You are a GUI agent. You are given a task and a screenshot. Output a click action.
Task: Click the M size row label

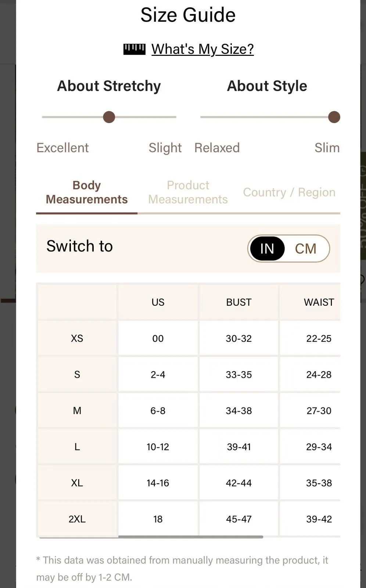coord(77,410)
